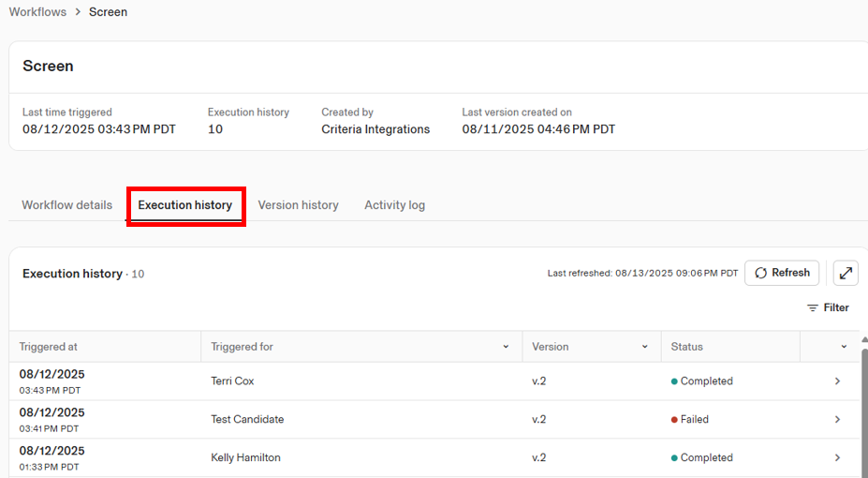The height and width of the screenshot is (478, 868).
Task: Open Terri Cox execution row chevron
Action: 837,381
